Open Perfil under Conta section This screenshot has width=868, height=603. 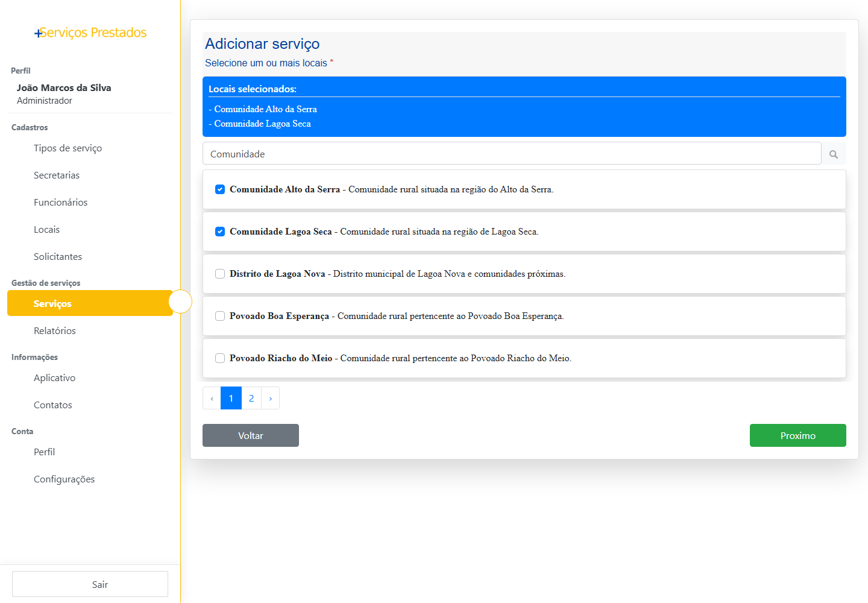[44, 452]
